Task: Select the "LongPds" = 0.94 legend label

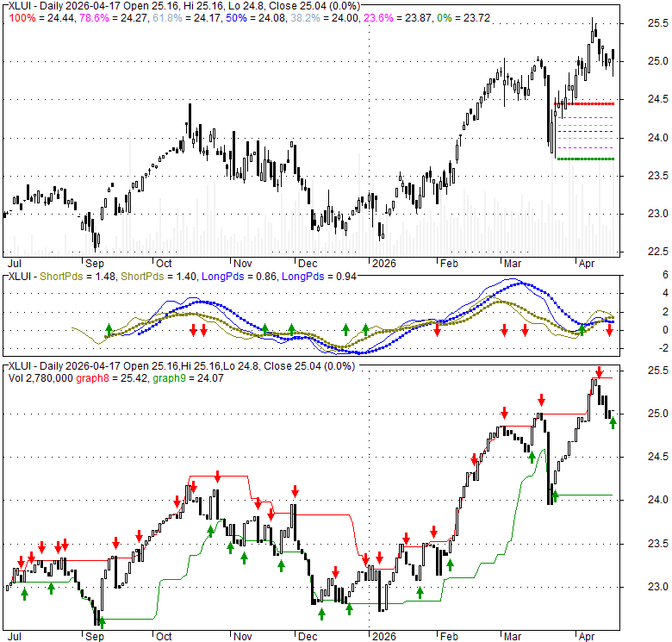Action: 303,277
